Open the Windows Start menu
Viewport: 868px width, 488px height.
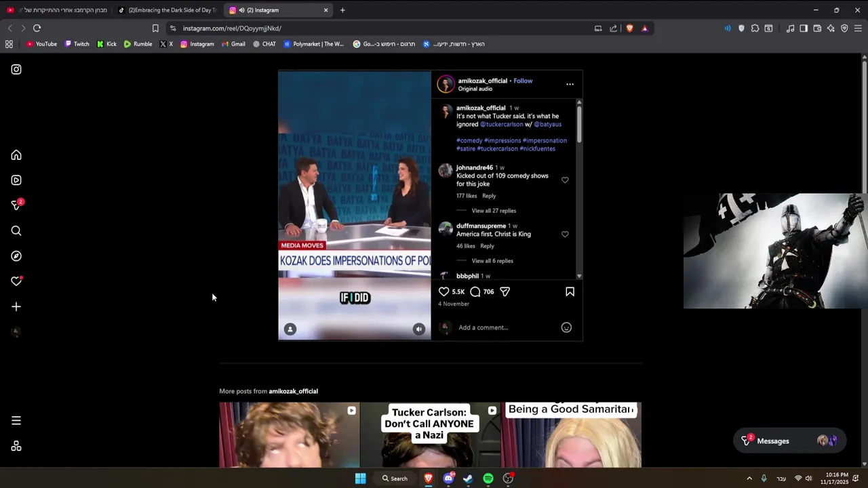pyautogui.click(x=361, y=479)
